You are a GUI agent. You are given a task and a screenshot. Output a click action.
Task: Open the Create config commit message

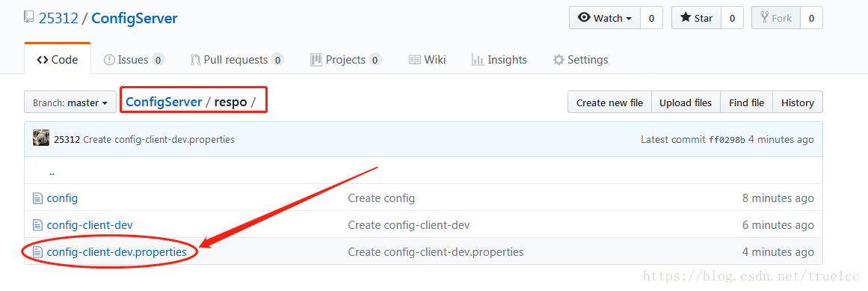(381, 198)
